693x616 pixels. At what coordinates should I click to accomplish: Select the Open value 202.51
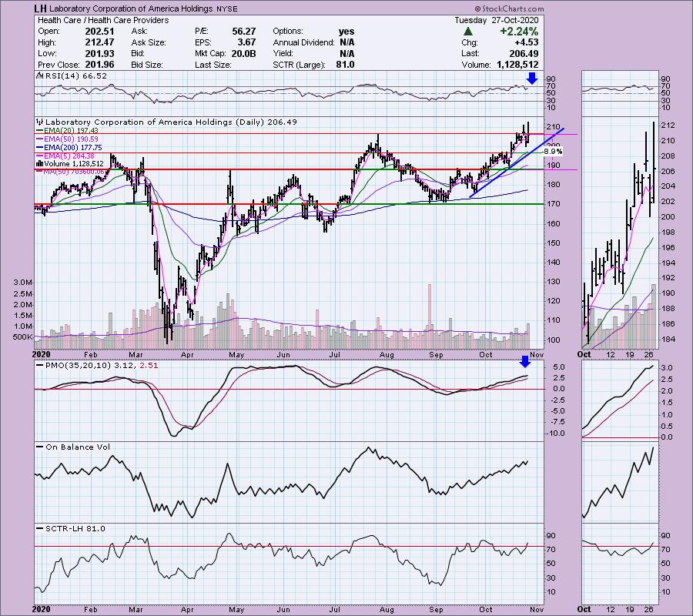99,32
